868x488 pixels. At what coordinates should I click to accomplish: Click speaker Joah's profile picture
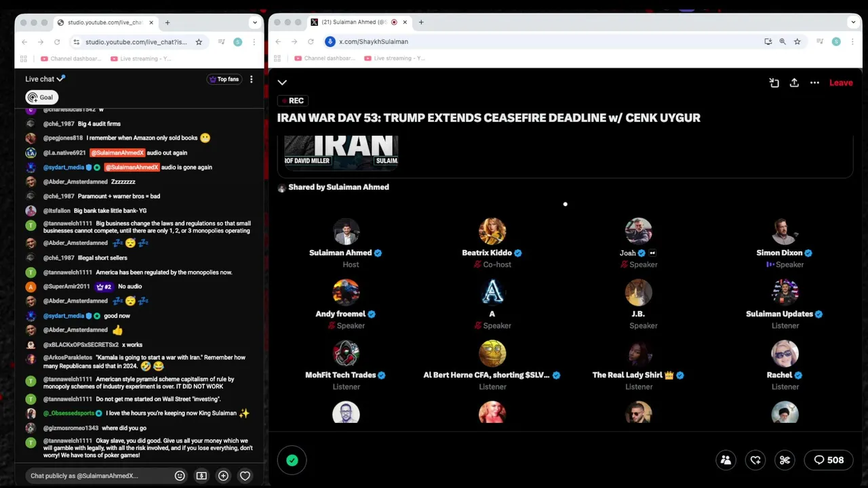point(638,231)
